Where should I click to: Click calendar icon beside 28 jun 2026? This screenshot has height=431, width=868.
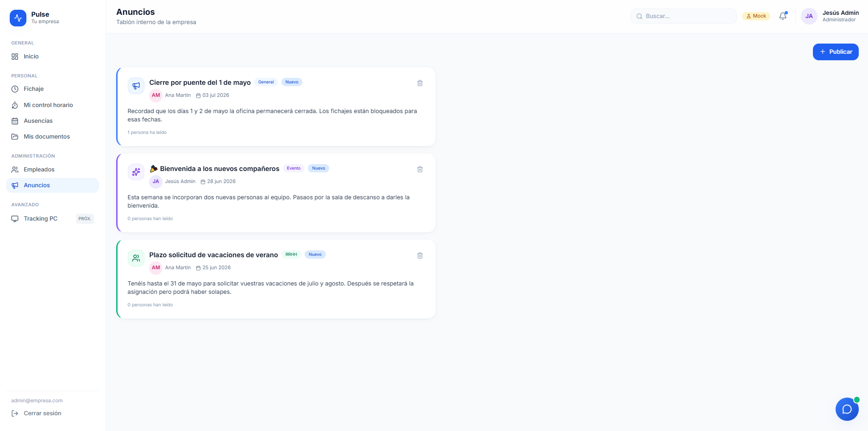(203, 182)
